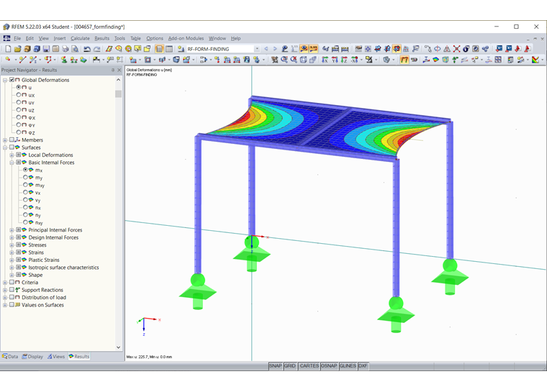Enable the Members results checkbox
This screenshot has width=547, height=392.
12,140
